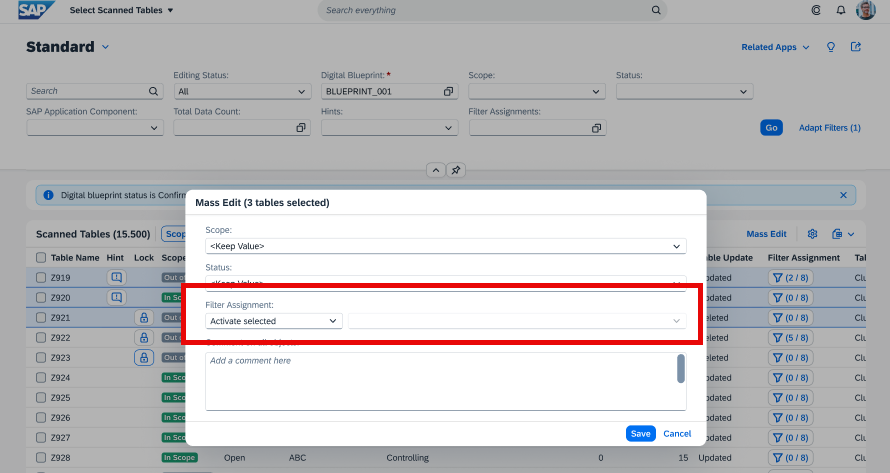Viewport: 890px width, 473px height.
Task: Click the share icon in page header
Action: pos(856,47)
